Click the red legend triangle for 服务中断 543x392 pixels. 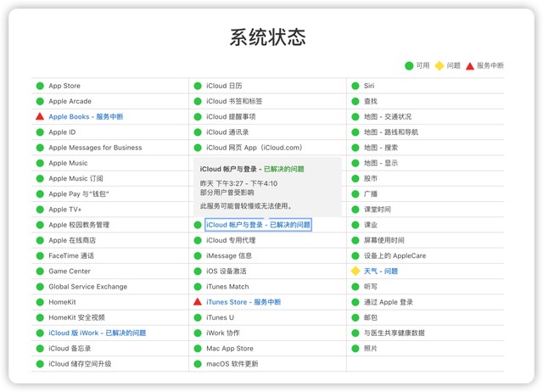click(469, 66)
